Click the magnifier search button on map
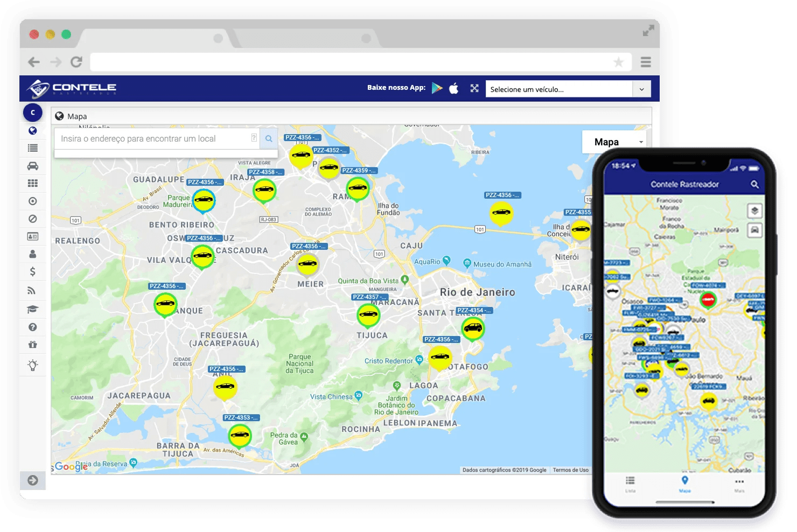The height and width of the screenshot is (532, 797). 269,138
